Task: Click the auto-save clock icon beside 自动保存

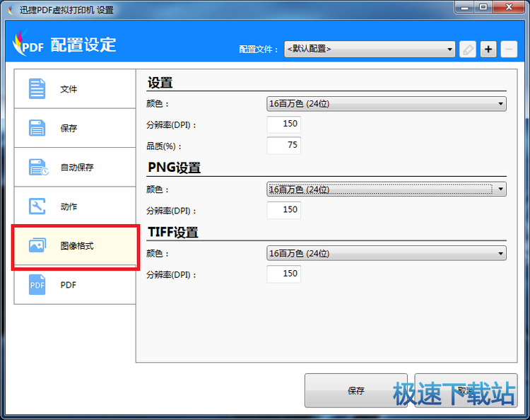Action: 38,167
